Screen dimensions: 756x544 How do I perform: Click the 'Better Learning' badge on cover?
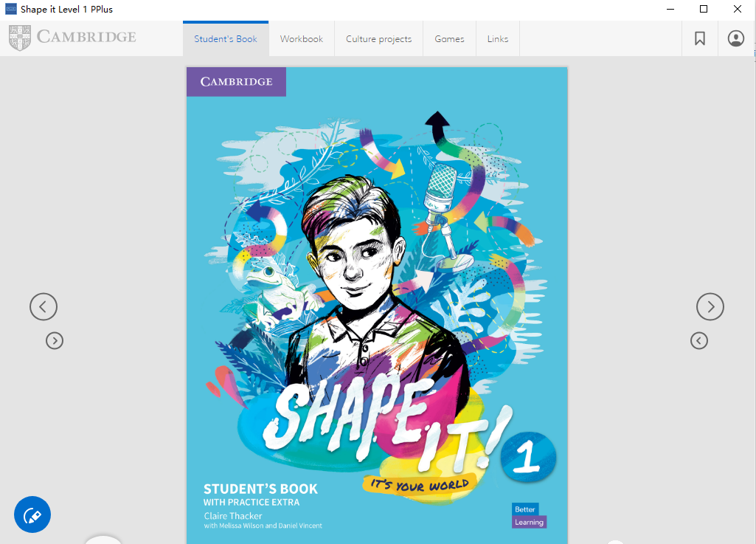click(529, 515)
